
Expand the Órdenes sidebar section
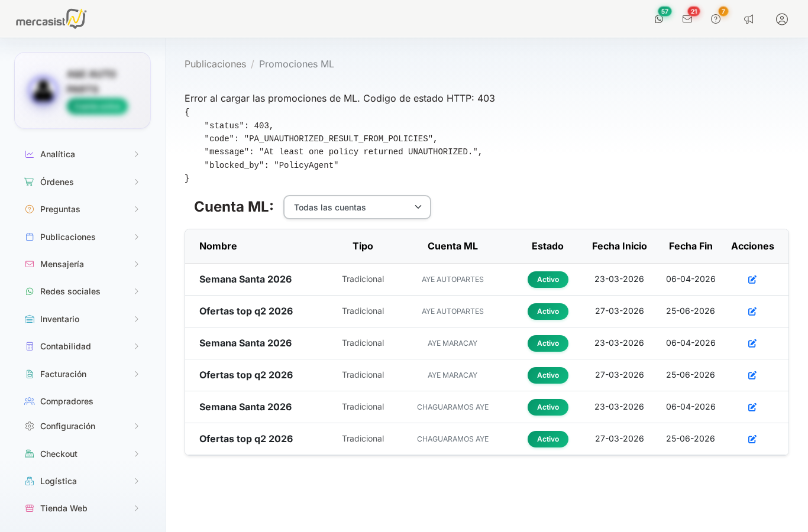82,182
